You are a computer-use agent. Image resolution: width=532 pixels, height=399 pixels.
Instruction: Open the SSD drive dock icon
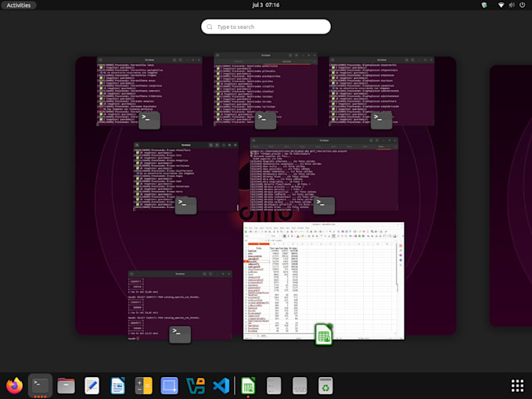click(300, 386)
